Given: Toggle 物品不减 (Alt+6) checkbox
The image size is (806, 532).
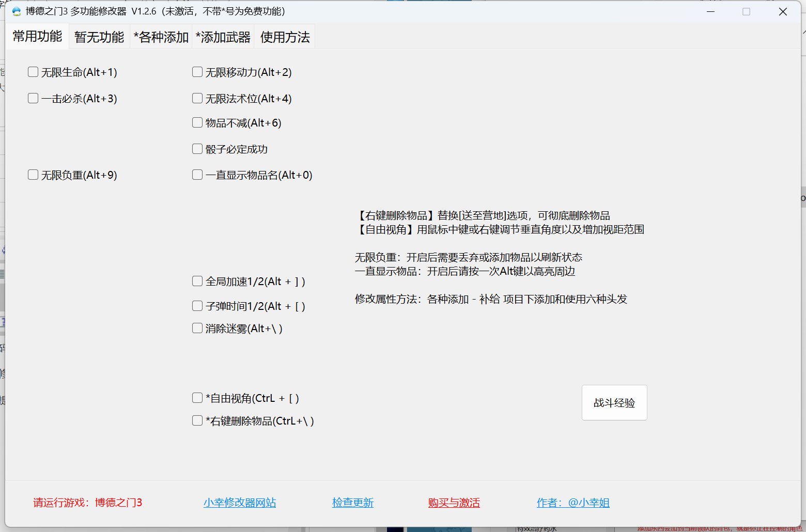Looking at the screenshot, I should click(197, 122).
